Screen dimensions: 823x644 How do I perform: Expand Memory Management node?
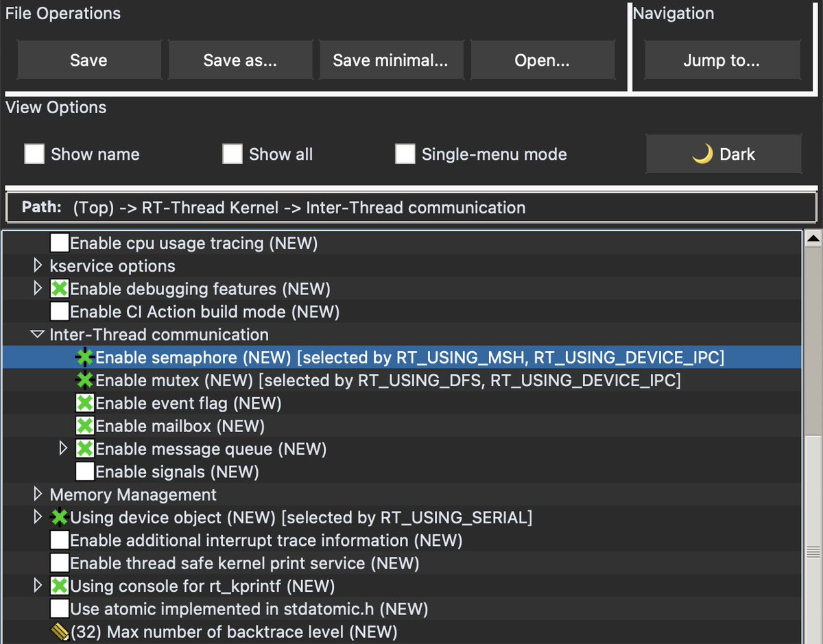tap(38, 494)
